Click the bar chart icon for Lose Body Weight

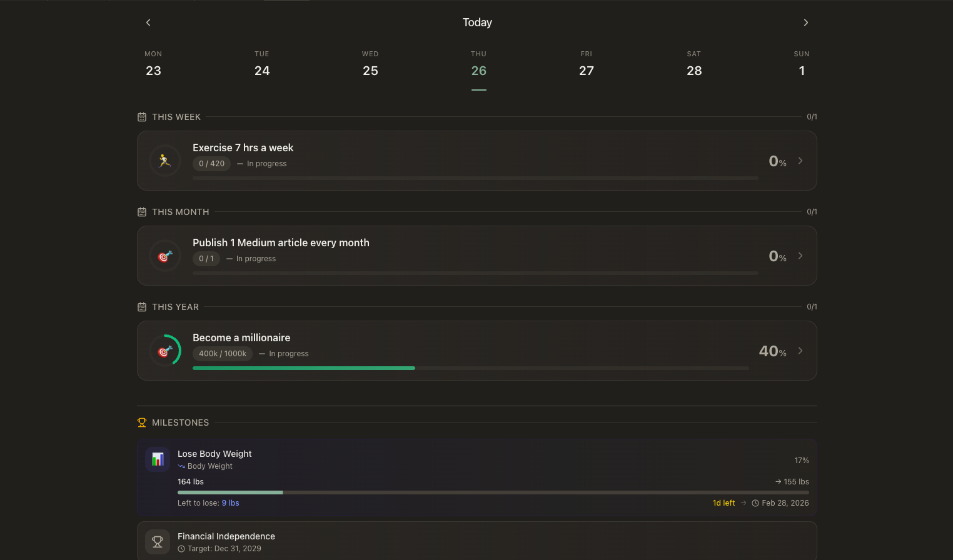(158, 459)
